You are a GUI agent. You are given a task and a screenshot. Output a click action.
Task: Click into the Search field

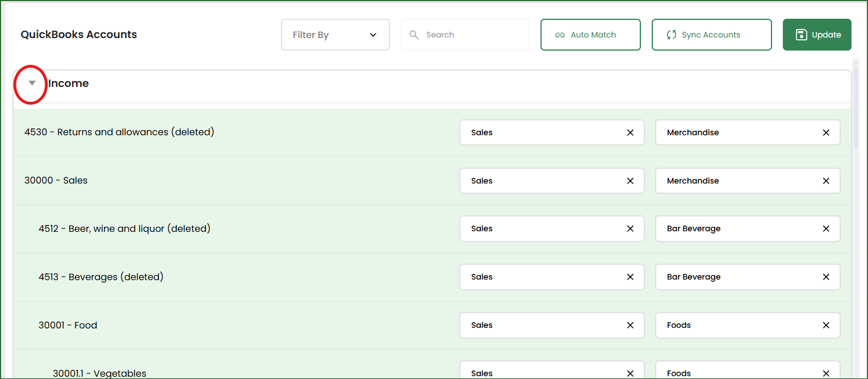pos(465,35)
